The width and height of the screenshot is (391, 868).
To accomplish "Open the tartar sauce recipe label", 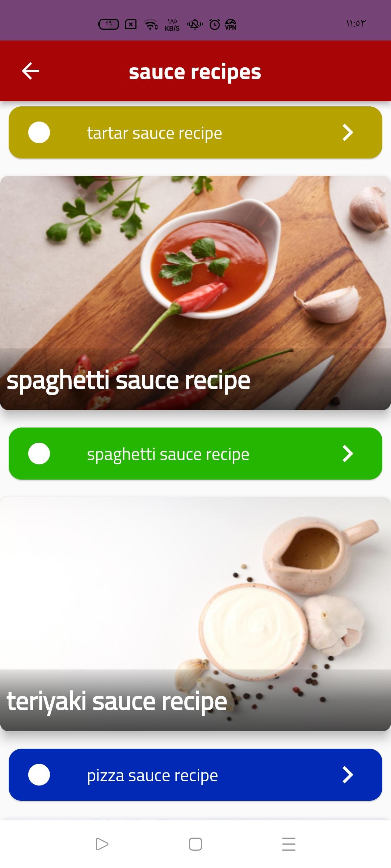I will (x=155, y=133).
